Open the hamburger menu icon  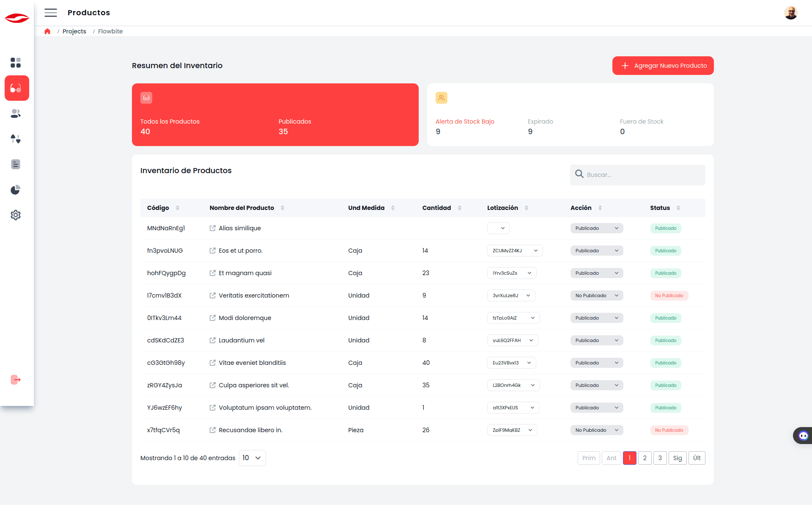click(x=51, y=13)
